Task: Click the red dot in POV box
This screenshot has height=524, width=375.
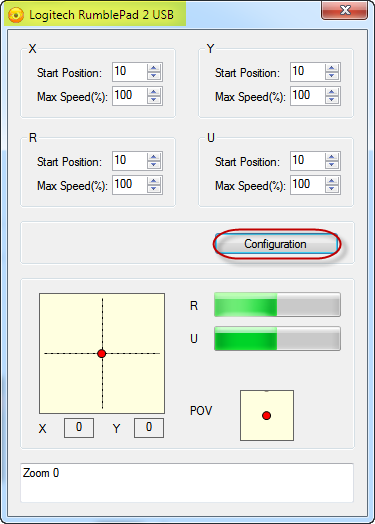Action: coord(266,415)
